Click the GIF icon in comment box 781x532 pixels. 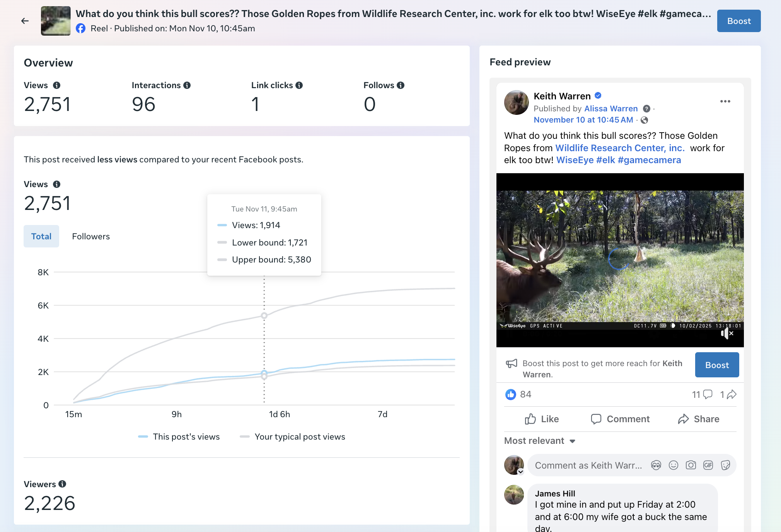[x=708, y=465]
